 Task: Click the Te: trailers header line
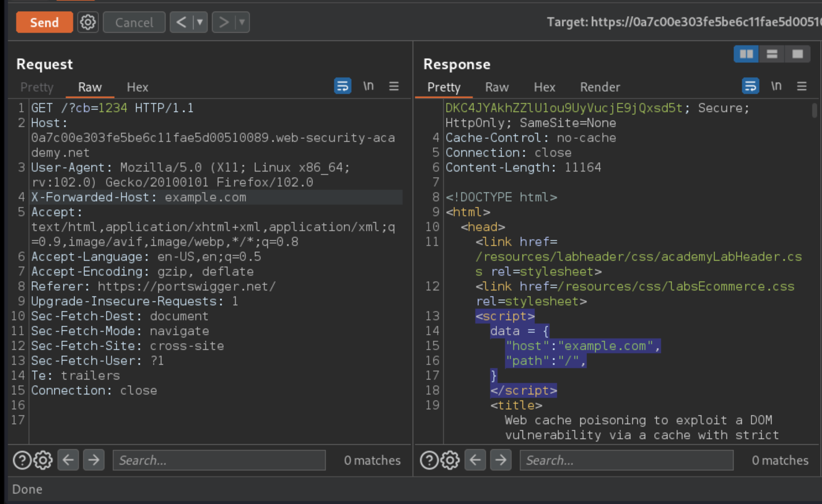75,376
